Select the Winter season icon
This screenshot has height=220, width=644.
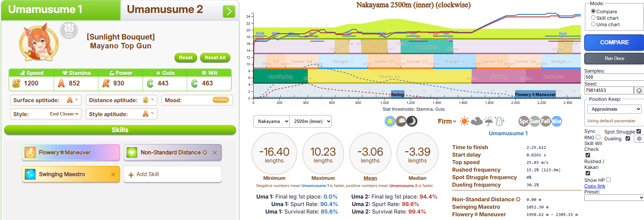coord(556,121)
